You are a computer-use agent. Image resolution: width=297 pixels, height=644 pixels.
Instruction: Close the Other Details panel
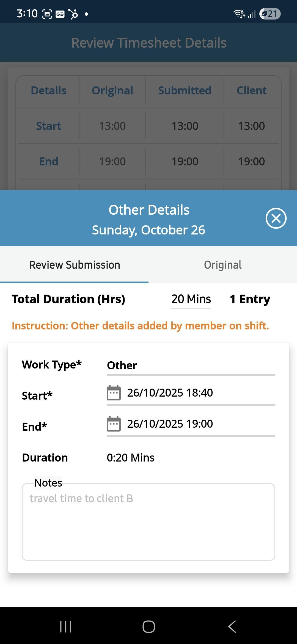coord(276,218)
